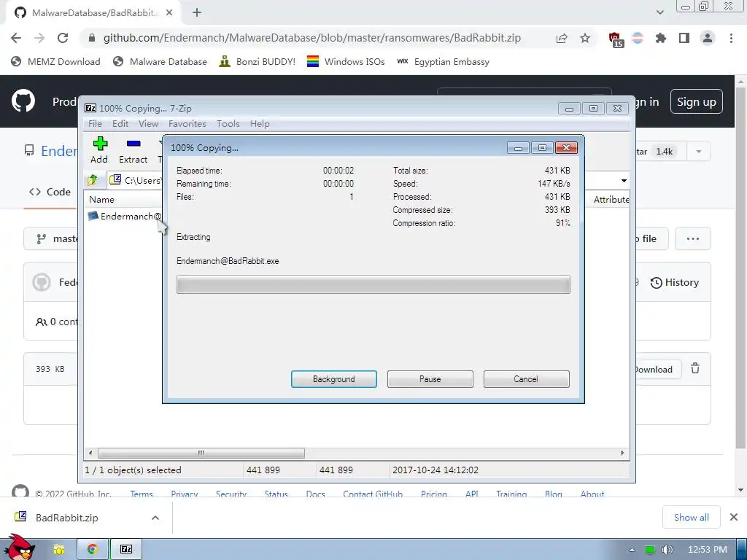Open the View menu in 7-Zip
Screen dimensions: 747x560
[148, 124]
